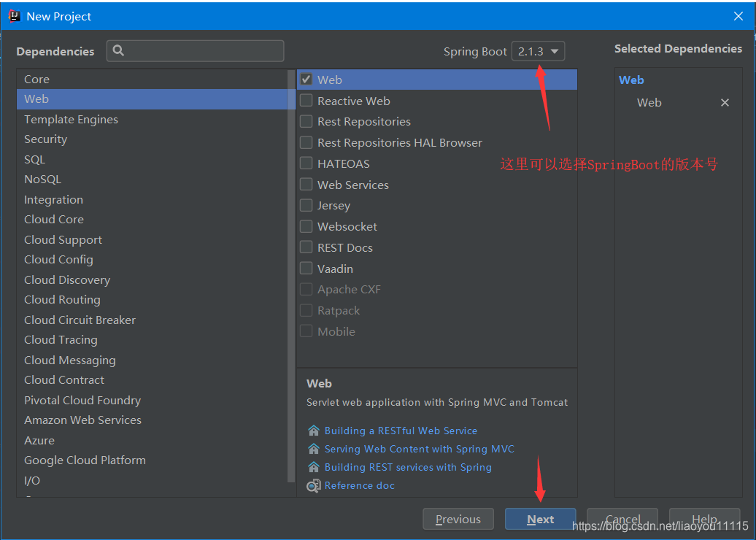Click the Help button
Screen dimensions: 756x540
coord(704,520)
